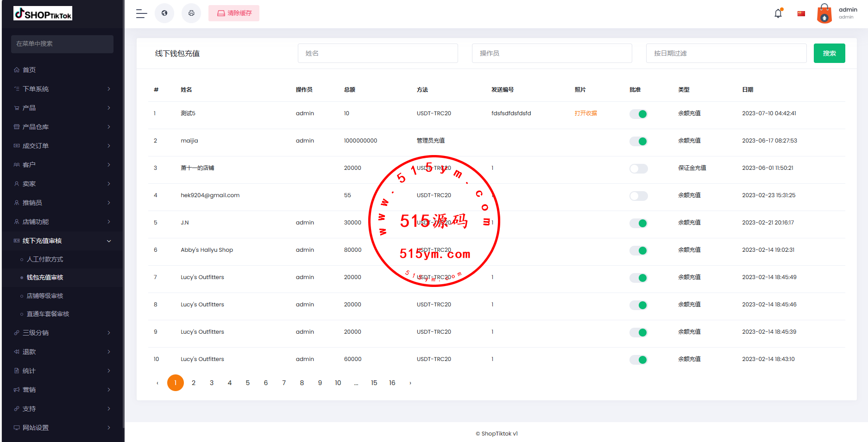Image resolution: width=868 pixels, height=442 pixels.
Task: Click the printer icon in top bar
Action: pos(191,13)
